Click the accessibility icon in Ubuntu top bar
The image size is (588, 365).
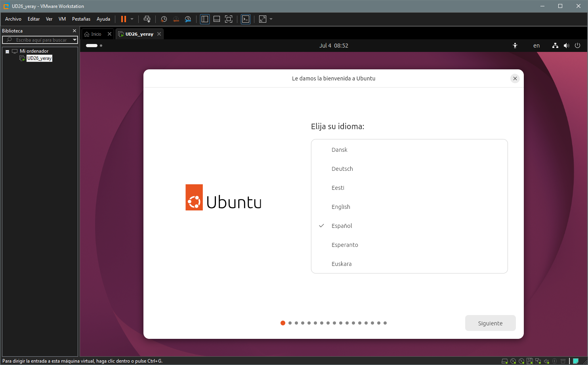coord(515,46)
